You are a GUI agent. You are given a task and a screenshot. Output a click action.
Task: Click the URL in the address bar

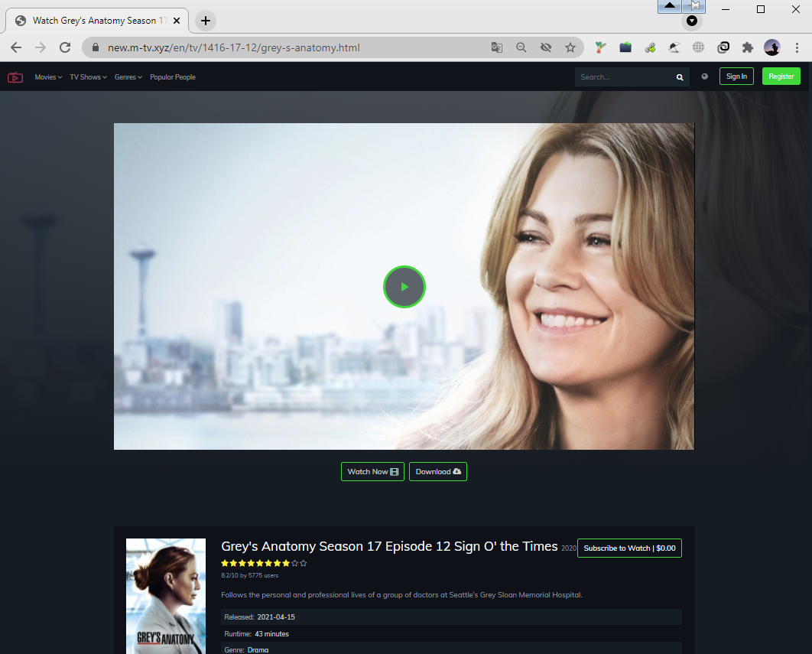pyautogui.click(x=233, y=47)
